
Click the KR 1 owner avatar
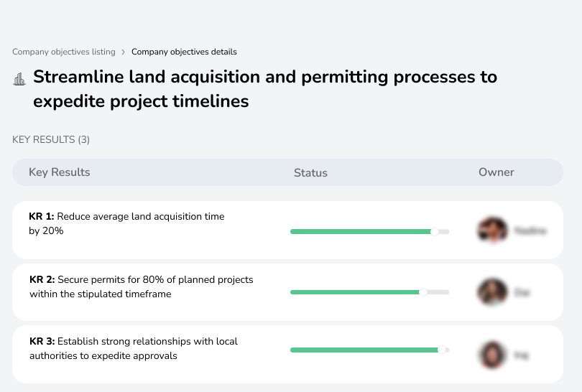(x=493, y=230)
